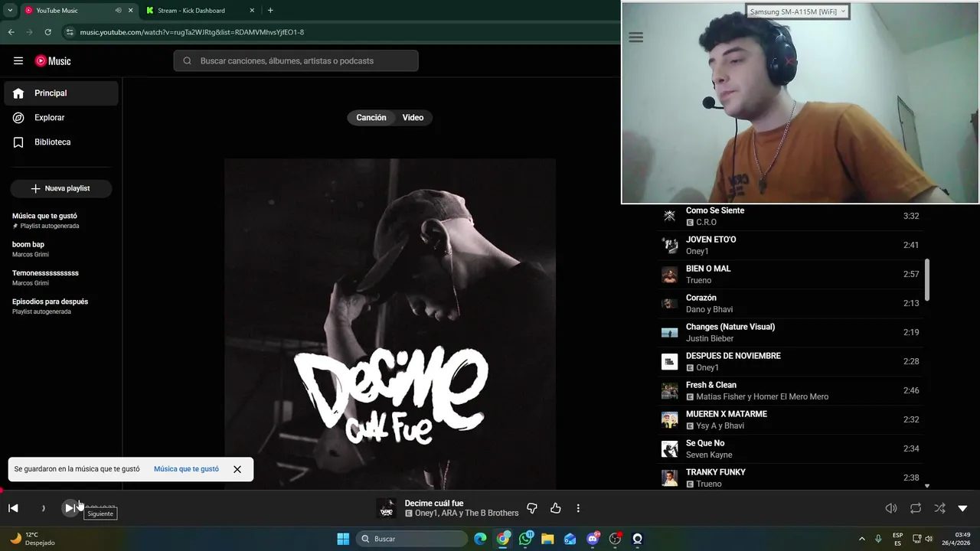Play Fresh & Clean from queue
The image size is (980, 551).
[791, 391]
